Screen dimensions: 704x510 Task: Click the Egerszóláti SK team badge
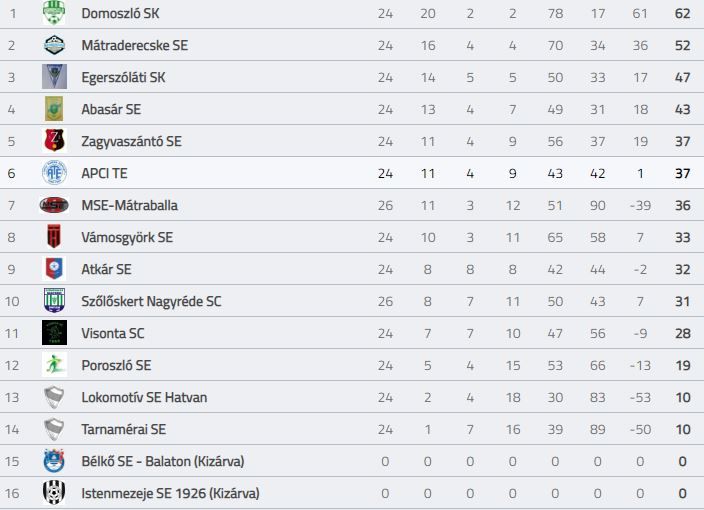54,77
